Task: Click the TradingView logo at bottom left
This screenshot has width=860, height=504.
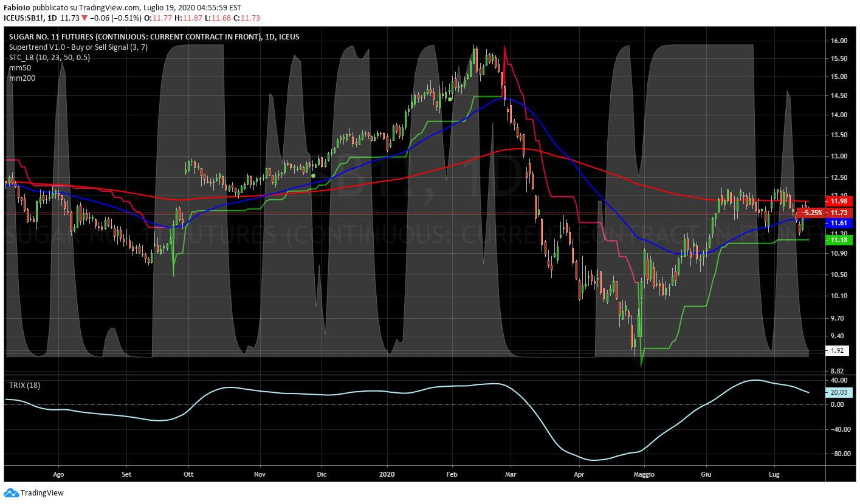Action: click(33, 493)
